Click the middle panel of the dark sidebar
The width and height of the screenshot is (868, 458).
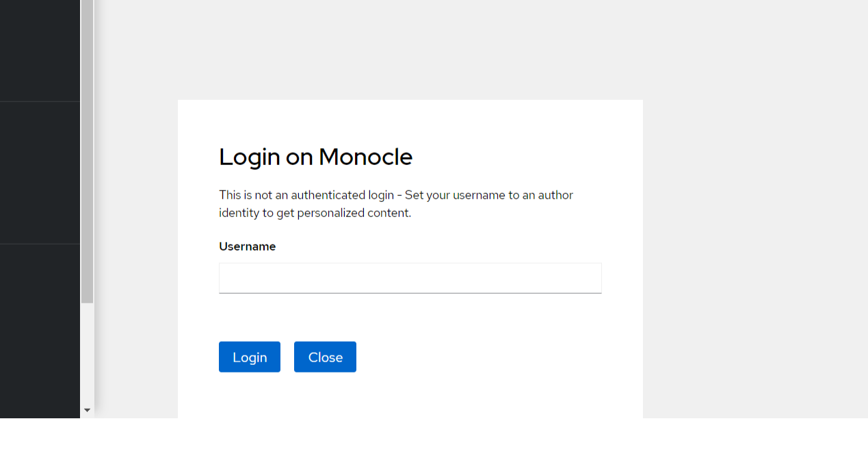click(39, 171)
